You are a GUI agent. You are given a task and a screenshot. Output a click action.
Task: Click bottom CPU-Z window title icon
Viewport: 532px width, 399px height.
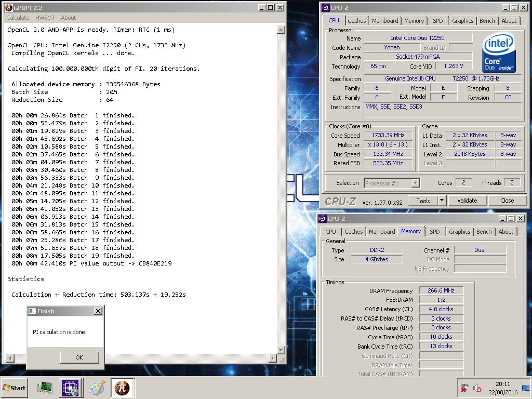pyautogui.click(x=323, y=219)
